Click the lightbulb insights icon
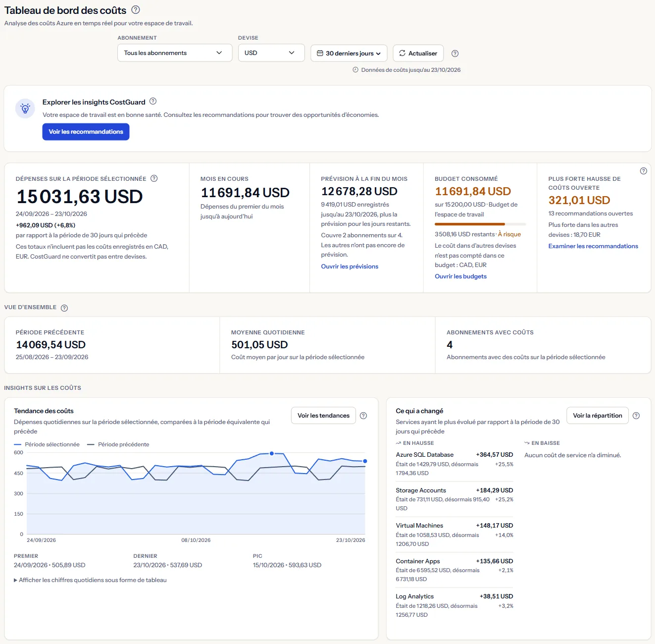 click(x=25, y=108)
